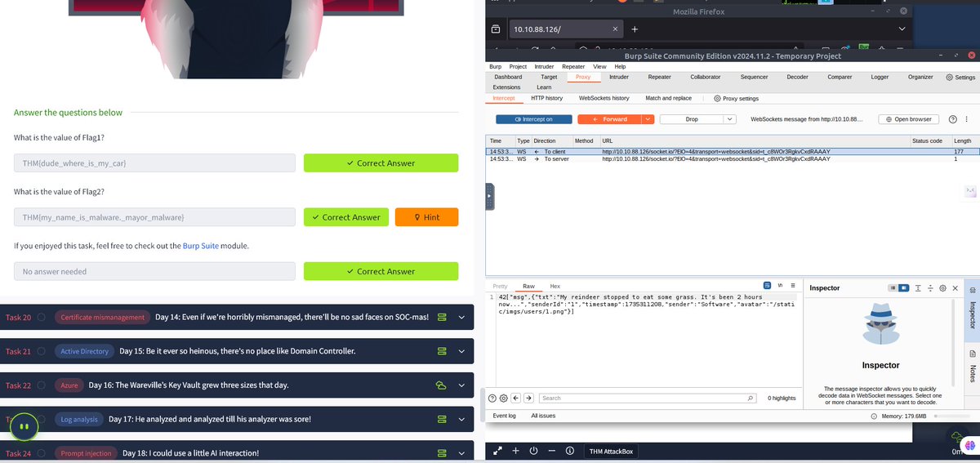Click the purple brain assistant icon
980x463 pixels.
click(970, 444)
